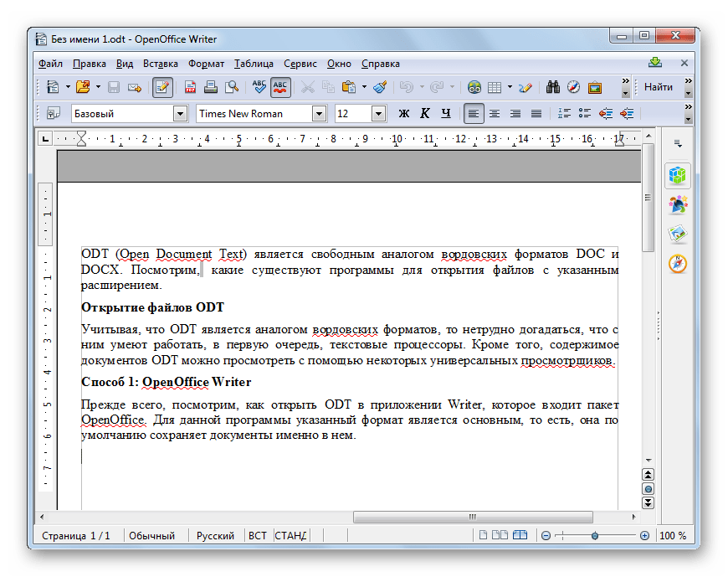Export directly as PDF icon
728x577 pixels.
(x=190, y=87)
